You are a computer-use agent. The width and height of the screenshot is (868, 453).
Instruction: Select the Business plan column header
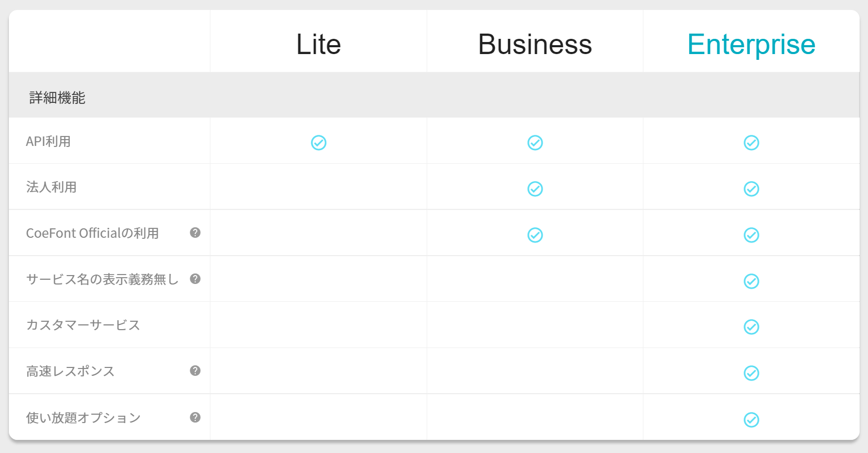tap(535, 44)
